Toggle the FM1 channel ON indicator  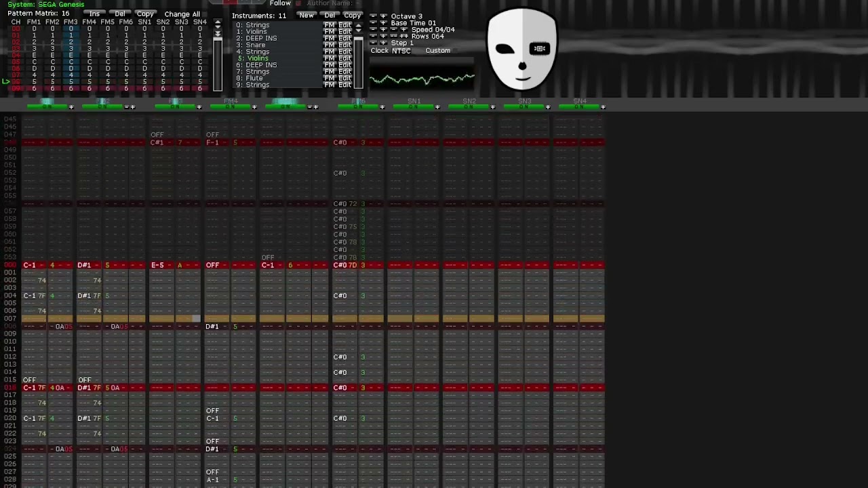47,107
